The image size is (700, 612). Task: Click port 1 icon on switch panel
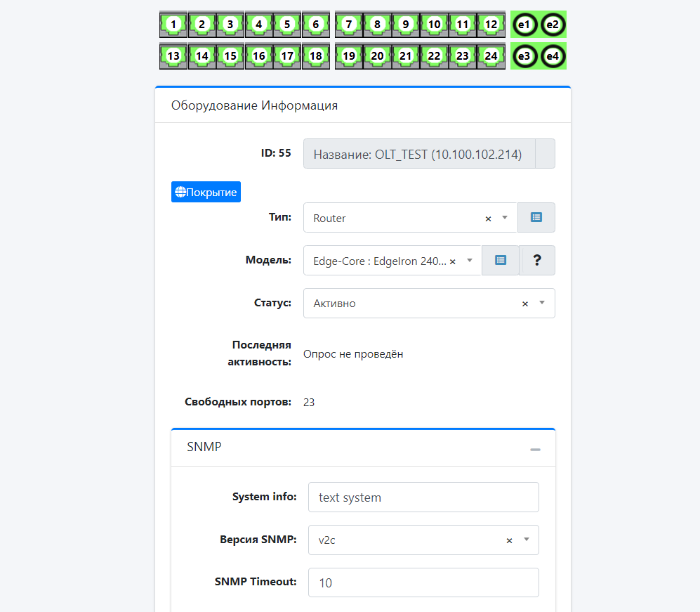point(173,25)
